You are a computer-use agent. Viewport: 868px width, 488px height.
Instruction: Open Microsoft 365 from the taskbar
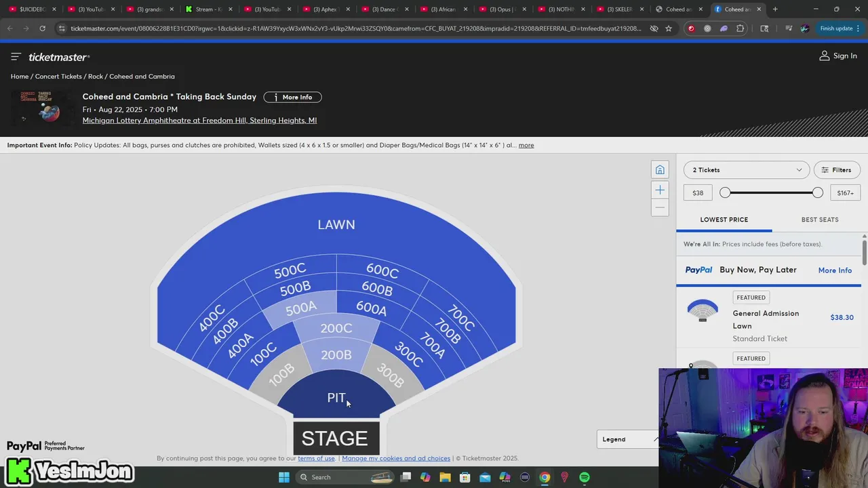tap(505, 477)
